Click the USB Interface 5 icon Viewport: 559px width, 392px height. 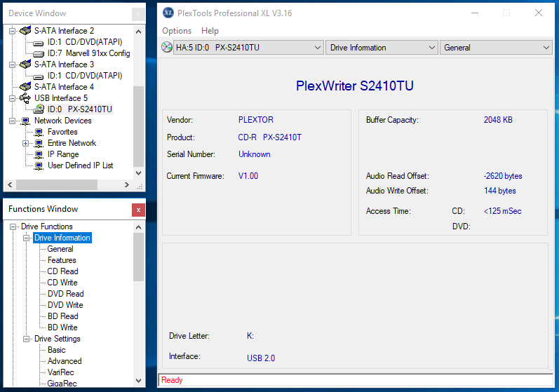pyautogui.click(x=25, y=98)
